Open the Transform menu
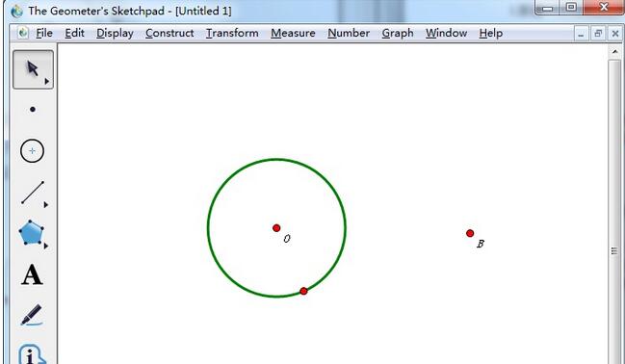The width and height of the screenshot is (625, 364). [x=232, y=33]
